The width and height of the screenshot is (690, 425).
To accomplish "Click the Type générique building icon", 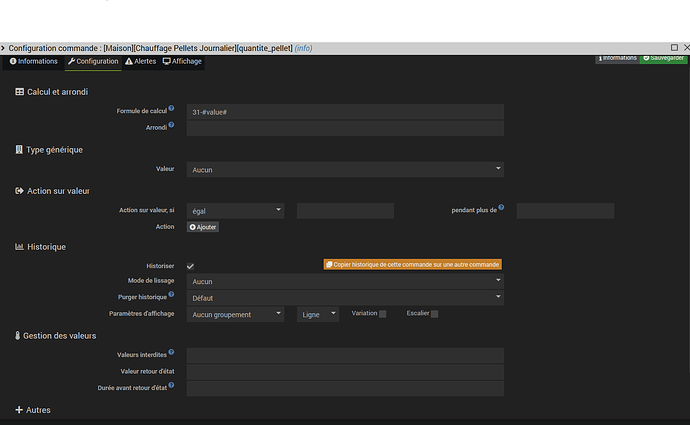I will tap(19, 150).
